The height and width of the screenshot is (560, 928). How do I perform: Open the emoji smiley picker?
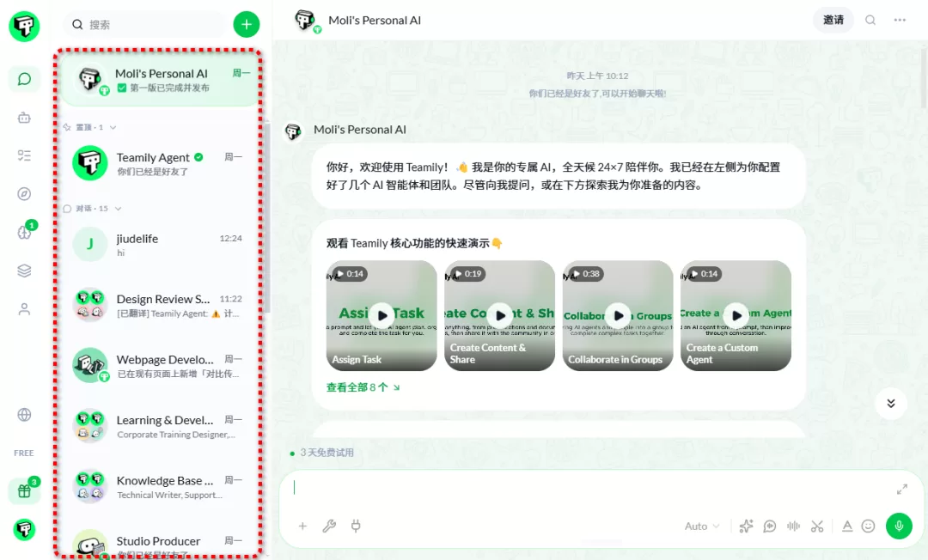coord(868,526)
